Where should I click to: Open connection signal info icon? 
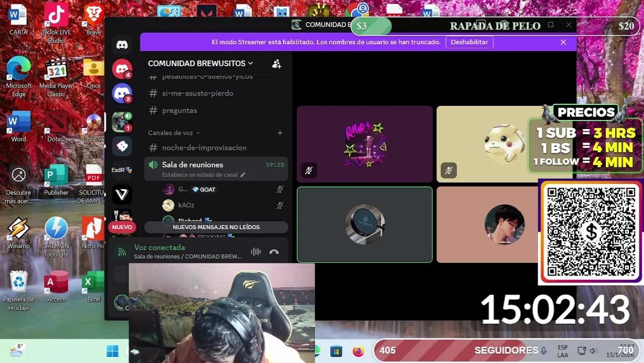(122, 252)
